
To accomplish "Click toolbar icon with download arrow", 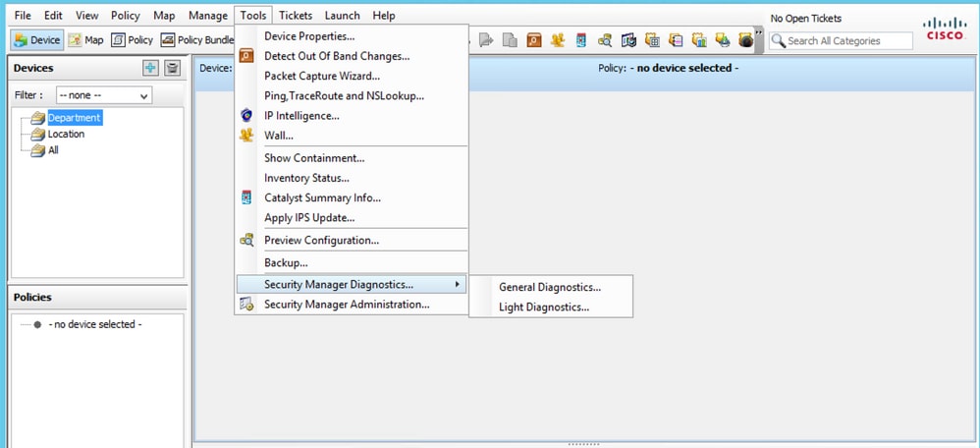I will (723, 40).
